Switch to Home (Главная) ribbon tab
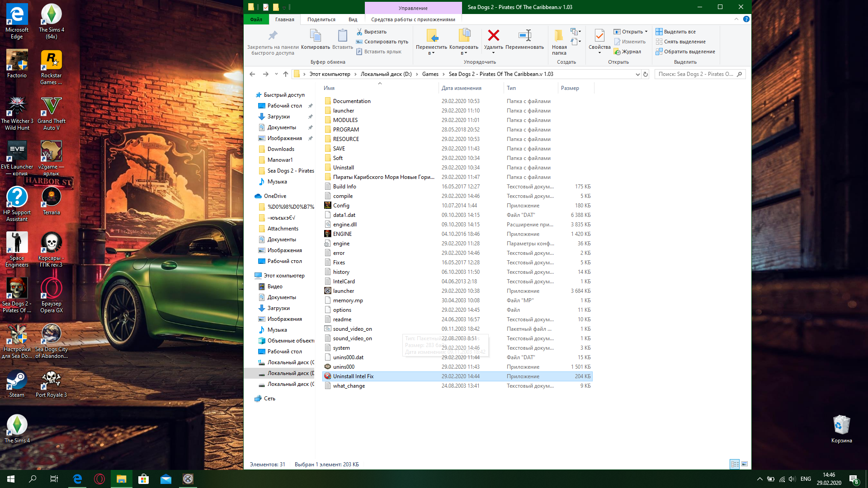 [284, 19]
